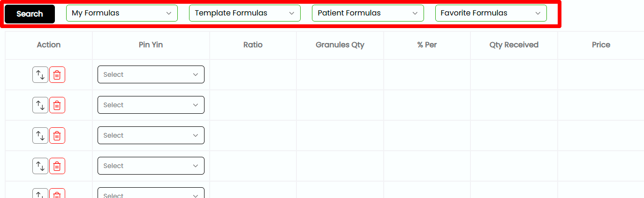Click the Pin Yin column header
This screenshot has height=198, width=644.
tap(151, 45)
